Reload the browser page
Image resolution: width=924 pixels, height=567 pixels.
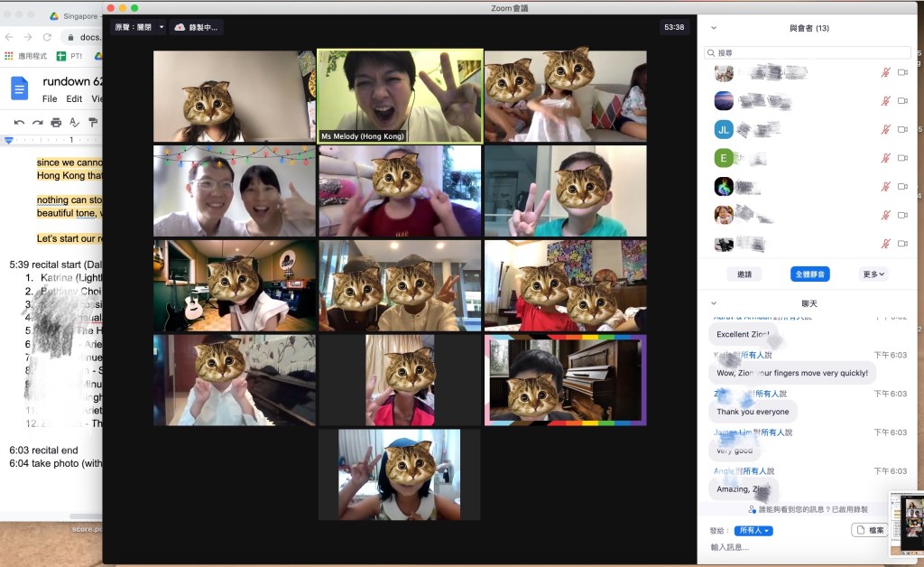click(47, 37)
